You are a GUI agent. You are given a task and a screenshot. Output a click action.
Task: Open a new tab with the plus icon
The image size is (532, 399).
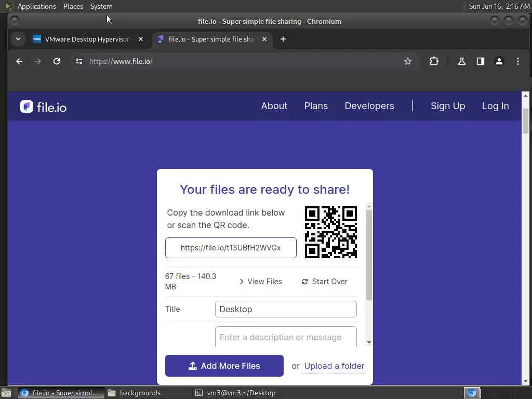[x=283, y=39]
